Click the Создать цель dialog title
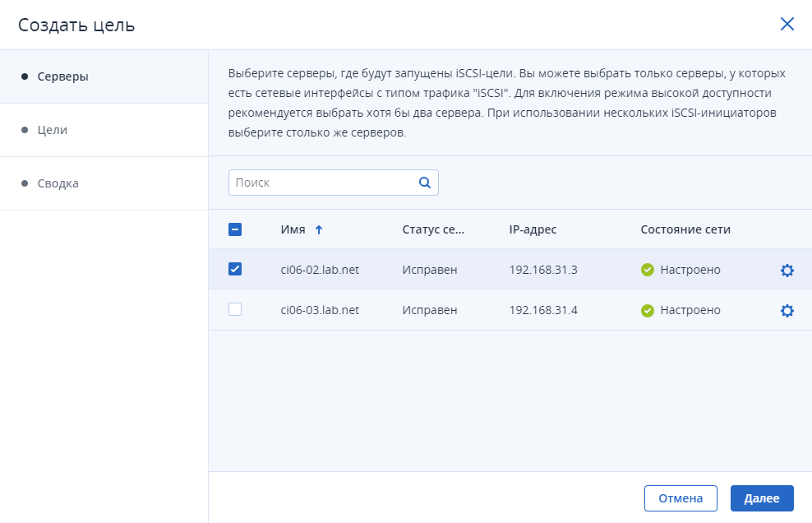Screen dimensions: 812x523 click(x=76, y=25)
